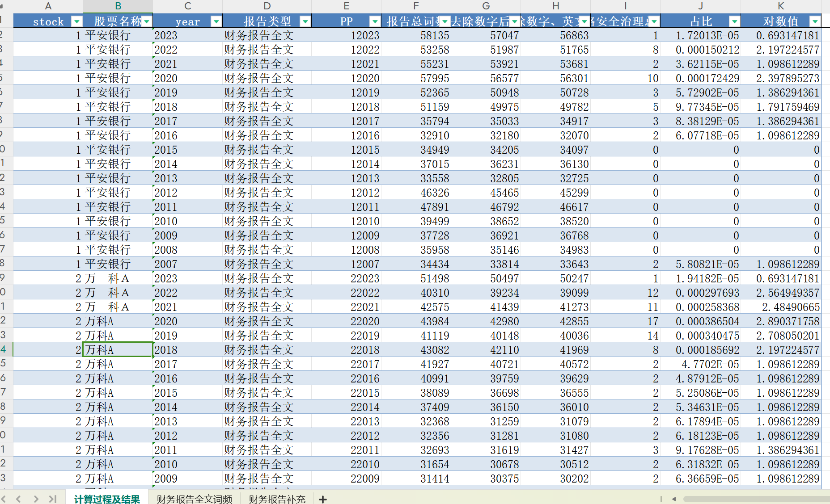
Task: Open the stock column filter dropdown
Action: (x=77, y=21)
